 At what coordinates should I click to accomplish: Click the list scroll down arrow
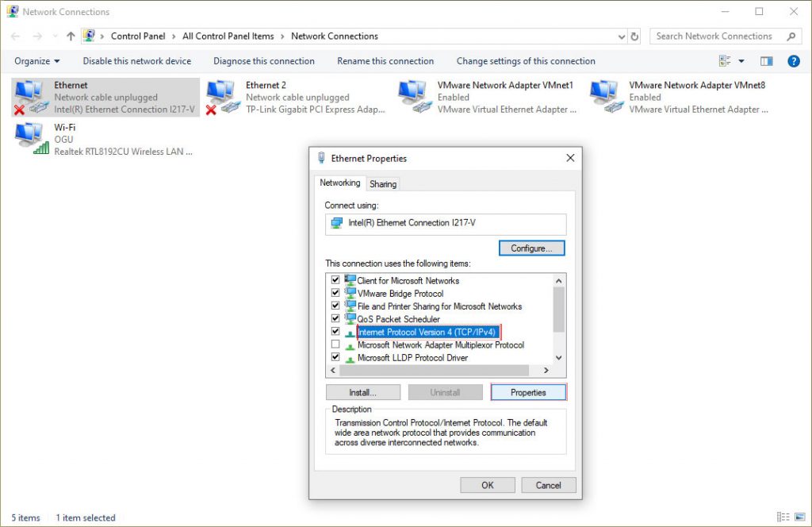[x=558, y=358]
